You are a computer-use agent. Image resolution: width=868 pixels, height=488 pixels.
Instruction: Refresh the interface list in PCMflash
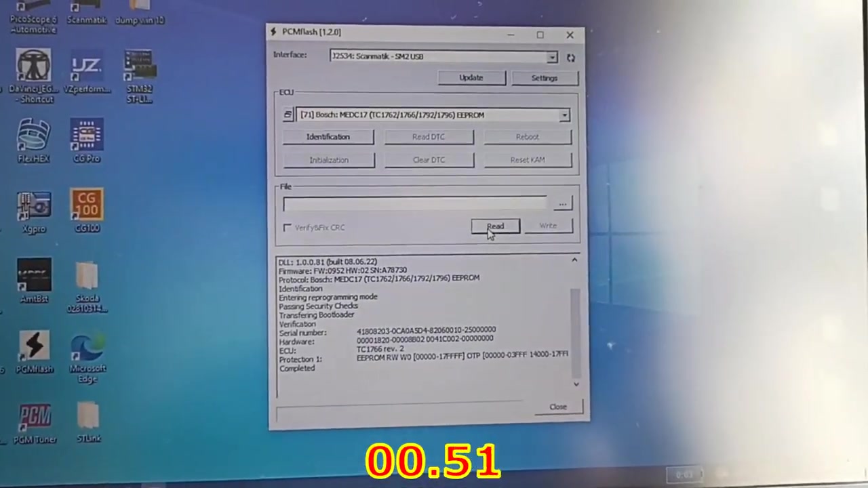pos(571,58)
